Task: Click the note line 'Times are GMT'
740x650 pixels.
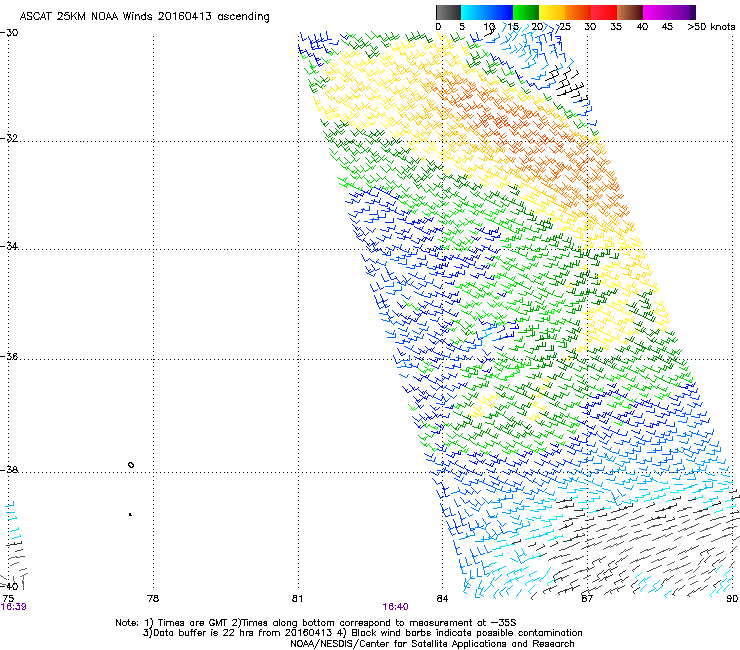Action: coord(193,623)
